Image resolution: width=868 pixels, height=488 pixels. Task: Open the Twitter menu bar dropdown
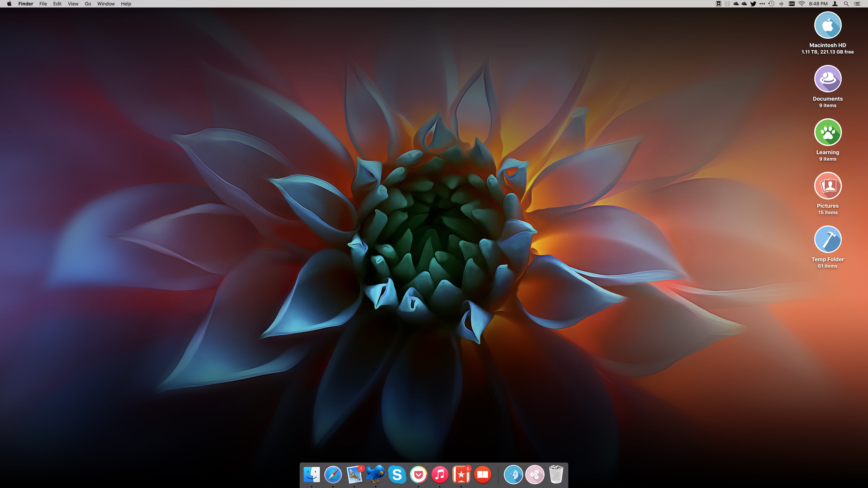tap(753, 4)
